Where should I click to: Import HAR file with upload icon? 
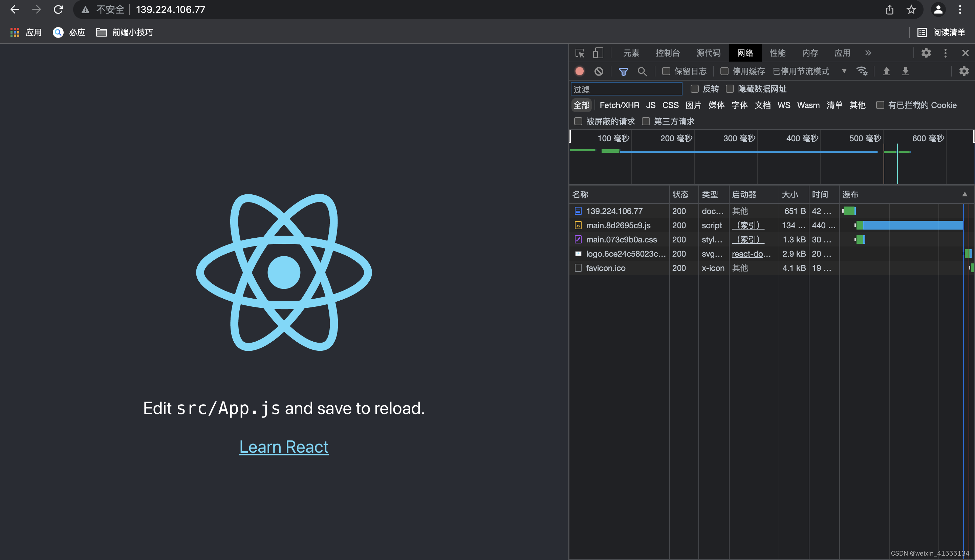(886, 71)
